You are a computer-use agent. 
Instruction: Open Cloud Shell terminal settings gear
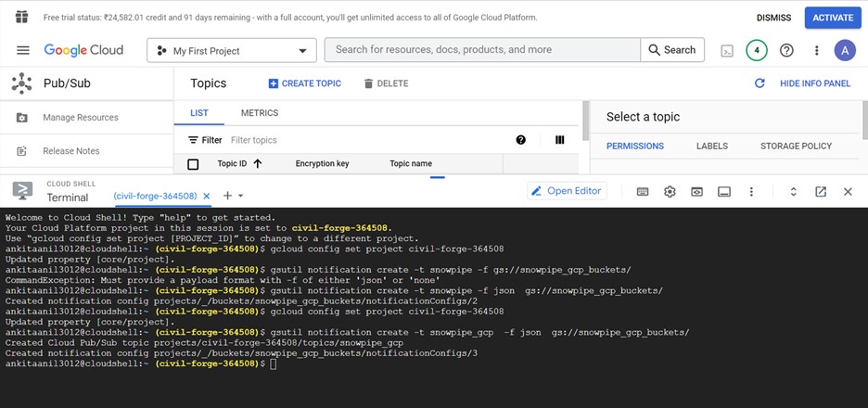tap(670, 192)
